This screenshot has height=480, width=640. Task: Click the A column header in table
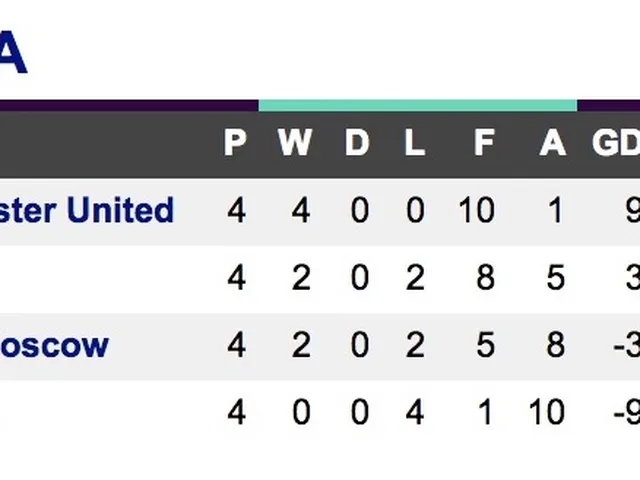pos(552,143)
